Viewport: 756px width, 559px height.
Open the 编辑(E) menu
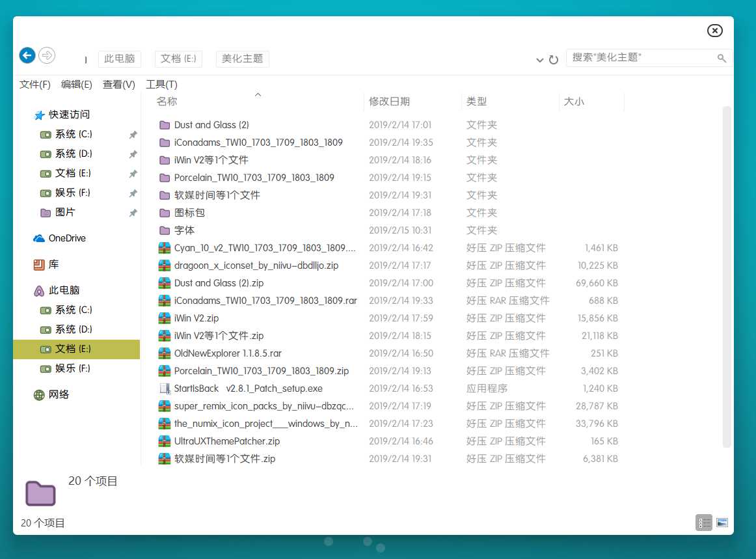76,85
